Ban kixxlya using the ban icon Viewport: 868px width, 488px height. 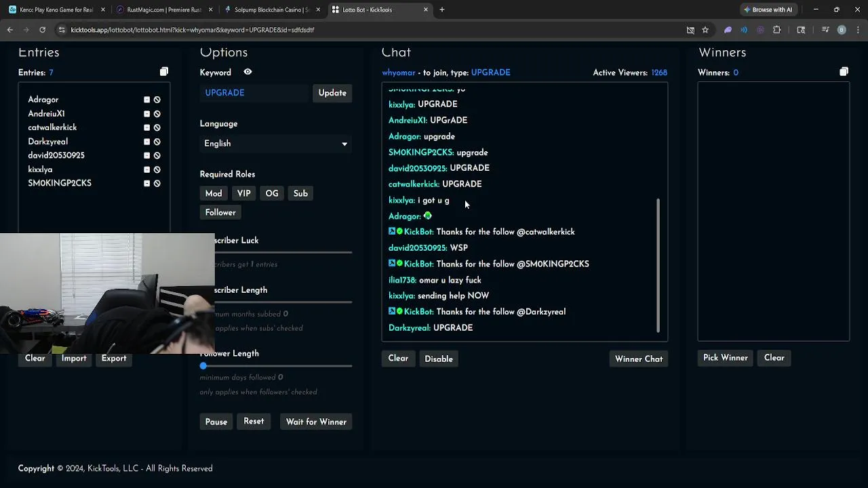click(x=157, y=169)
